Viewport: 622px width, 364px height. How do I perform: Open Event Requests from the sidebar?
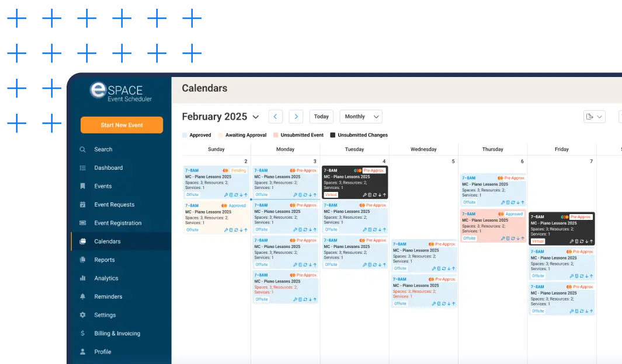pos(114,205)
